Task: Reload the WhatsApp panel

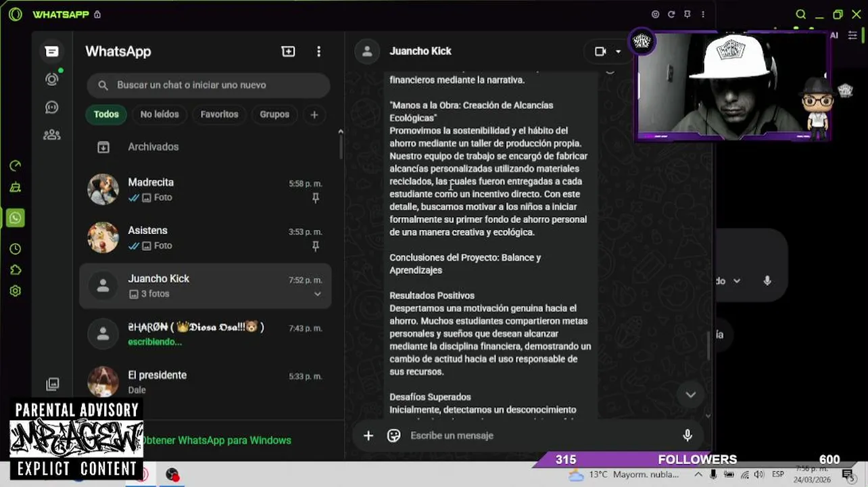Action: pos(671,14)
